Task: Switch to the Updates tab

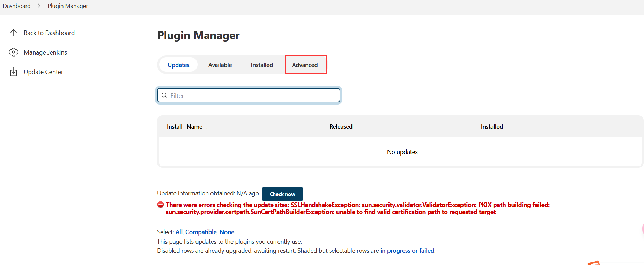Action: [x=178, y=65]
